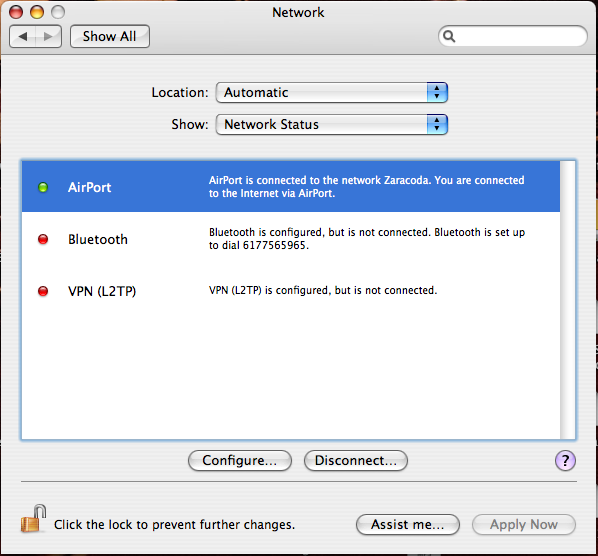
Task: Click the forward arrow navigation button
Action: pyautogui.click(x=48, y=37)
